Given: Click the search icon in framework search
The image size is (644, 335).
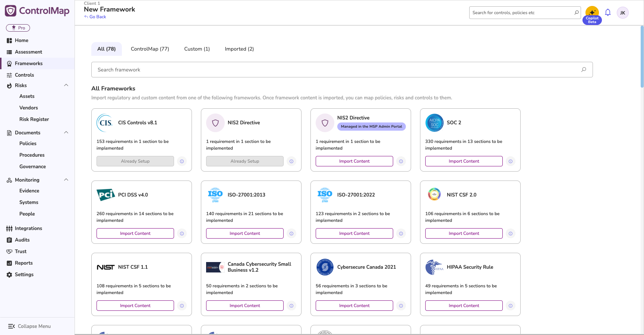Looking at the screenshot, I should pyautogui.click(x=584, y=70).
